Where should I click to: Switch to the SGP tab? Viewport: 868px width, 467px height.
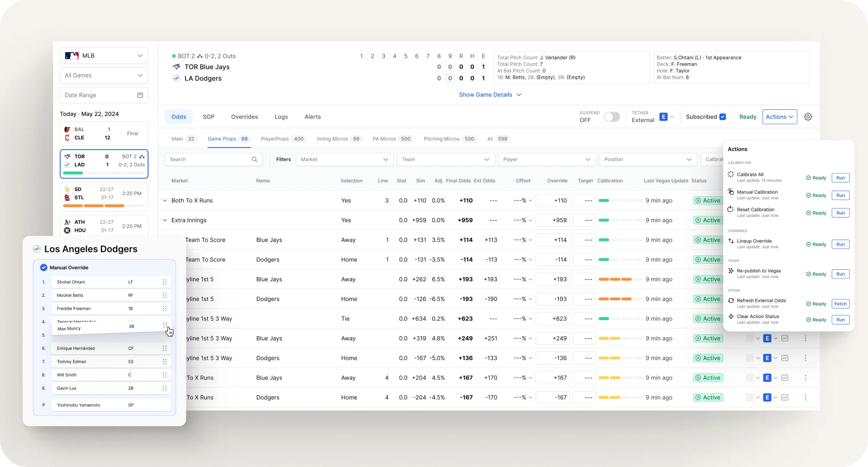(x=209, y=117)
